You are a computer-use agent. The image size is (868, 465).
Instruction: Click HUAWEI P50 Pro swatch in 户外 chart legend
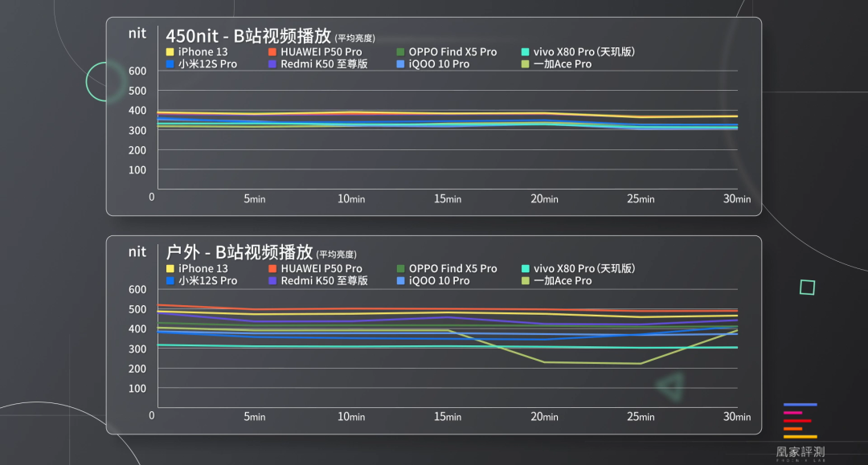[x=272, y=269]
